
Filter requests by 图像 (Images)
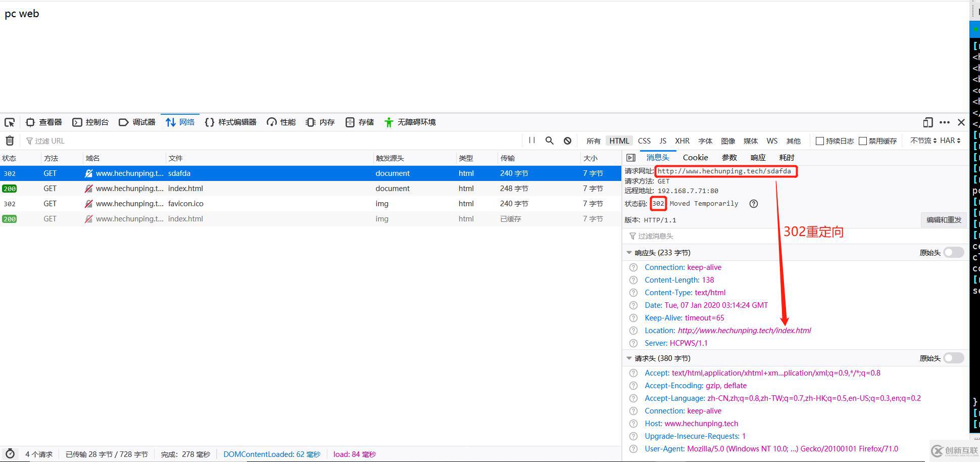(728, 141)
